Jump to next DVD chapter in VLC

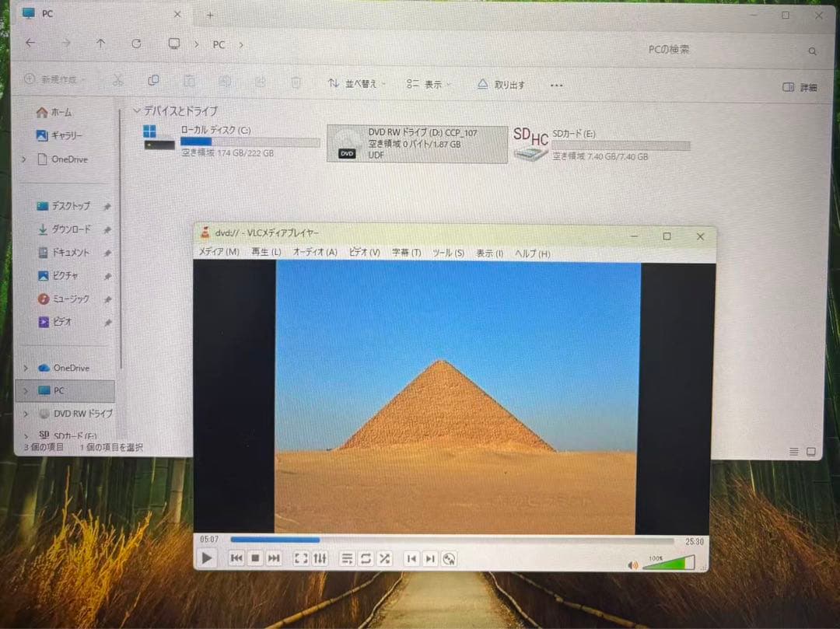point(430,558)
